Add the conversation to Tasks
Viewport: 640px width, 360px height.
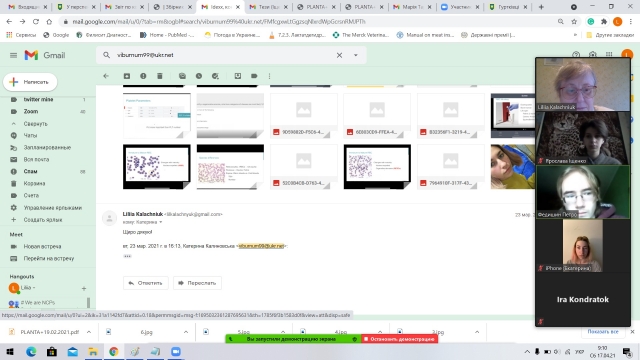tap(215, 76)
